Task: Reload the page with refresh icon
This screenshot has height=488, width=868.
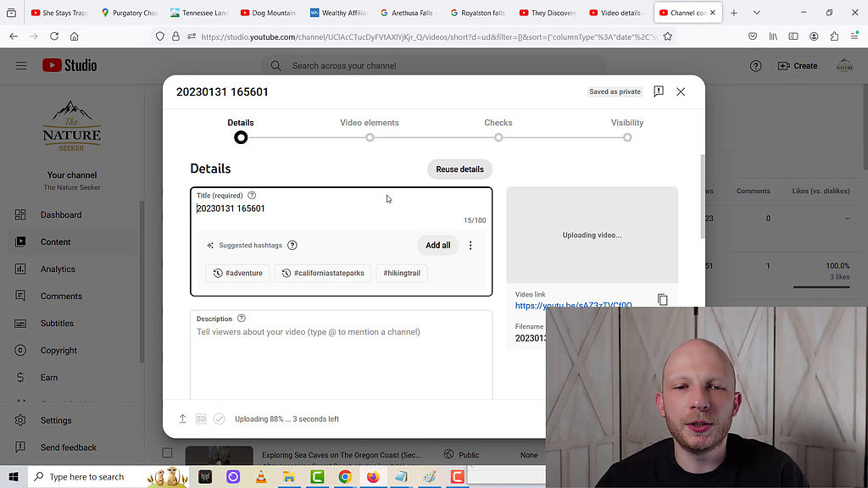Action: pos(54,36)
